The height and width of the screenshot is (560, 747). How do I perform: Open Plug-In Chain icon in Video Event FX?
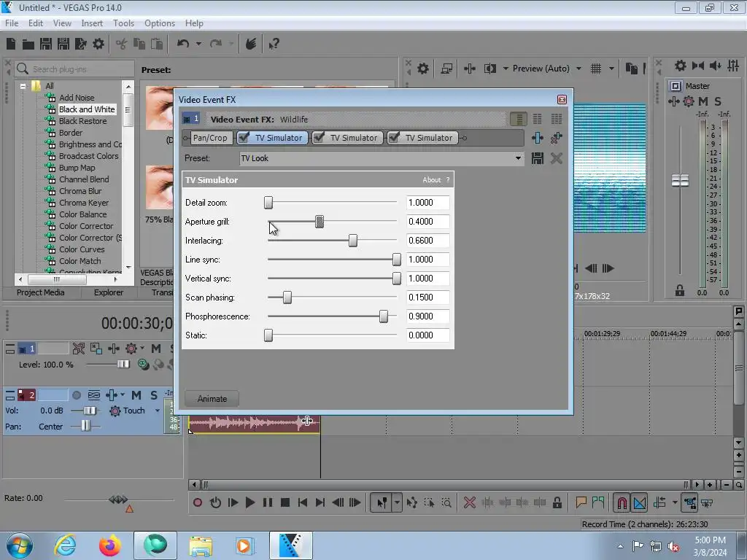[538, 138]
